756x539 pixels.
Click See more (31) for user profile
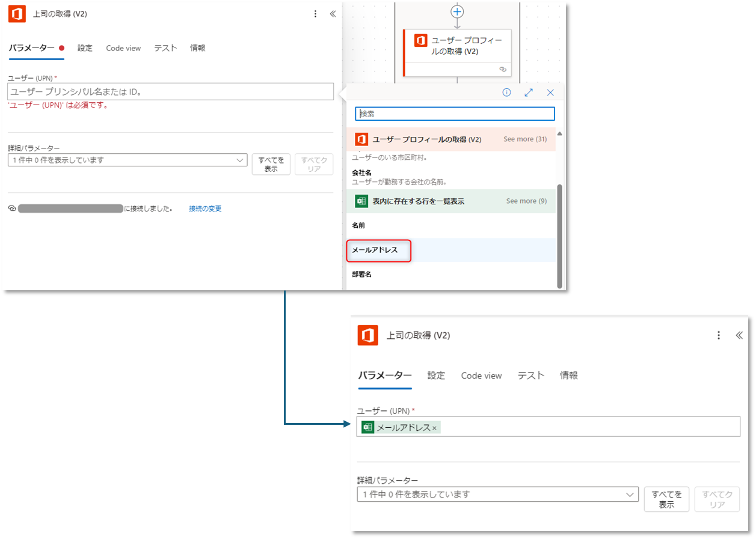(x=525, y=139)
